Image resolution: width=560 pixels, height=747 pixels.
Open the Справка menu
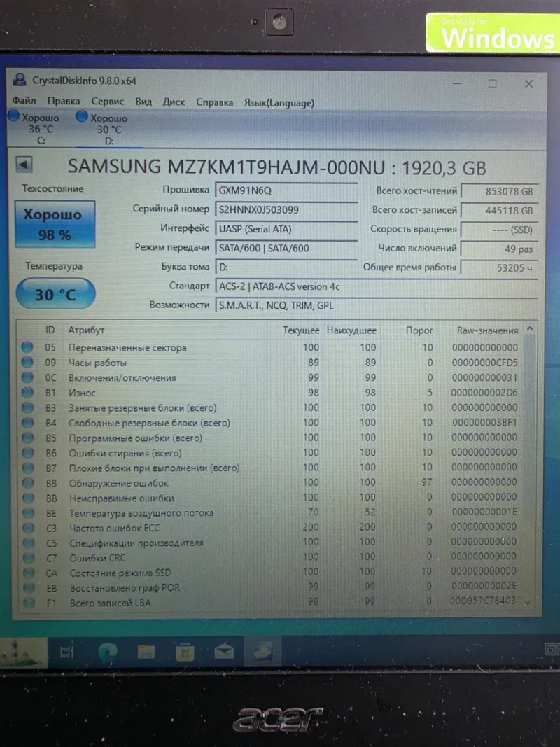(214, 102)
